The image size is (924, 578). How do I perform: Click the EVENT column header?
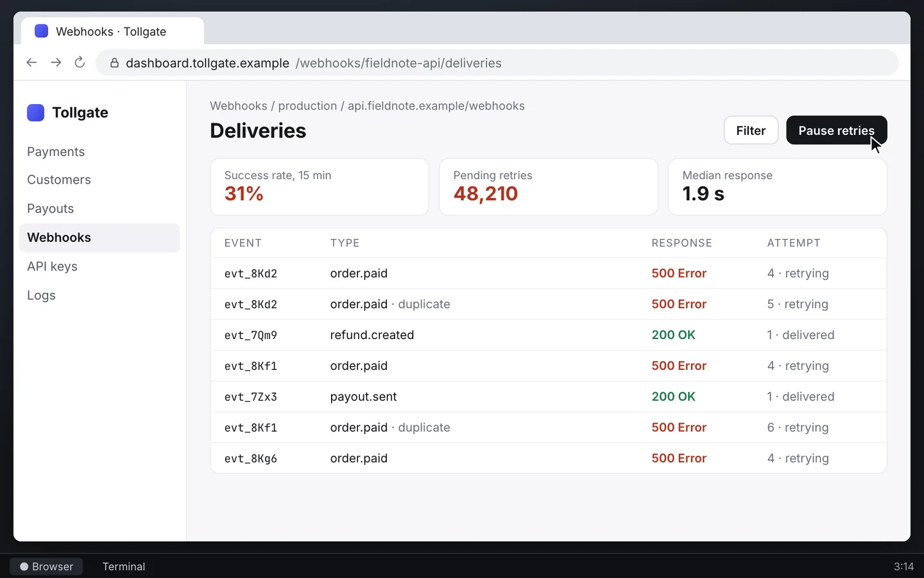(x=243, y=243)
